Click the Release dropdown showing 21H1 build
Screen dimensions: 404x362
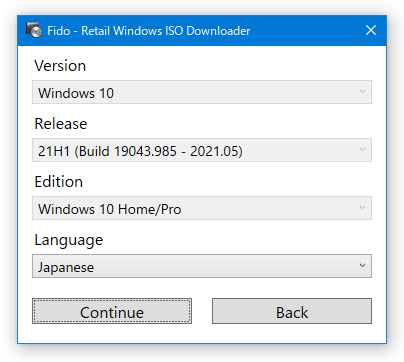click(202, 150)
